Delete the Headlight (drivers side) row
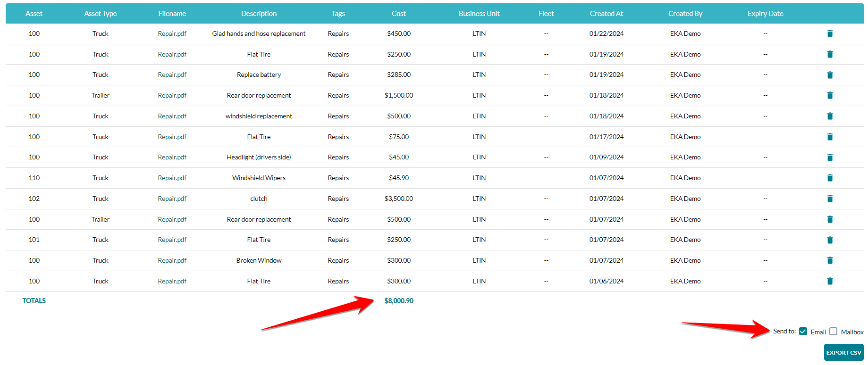 click(830, 158)
